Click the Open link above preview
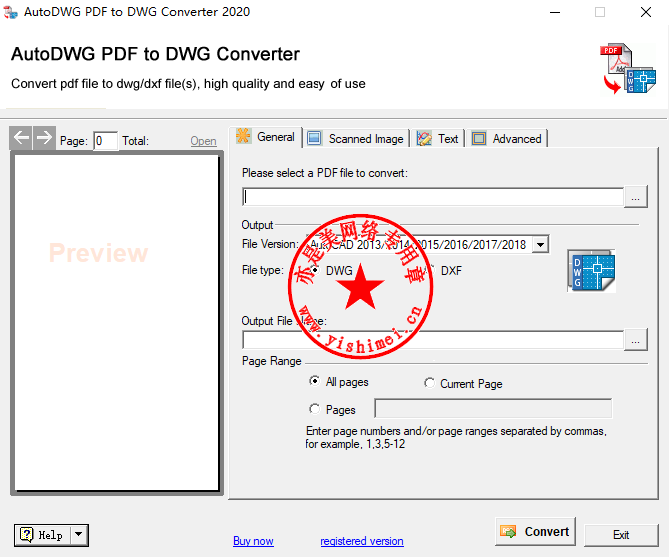This screenshot has height=557, width=669. [x=204, y=141]
